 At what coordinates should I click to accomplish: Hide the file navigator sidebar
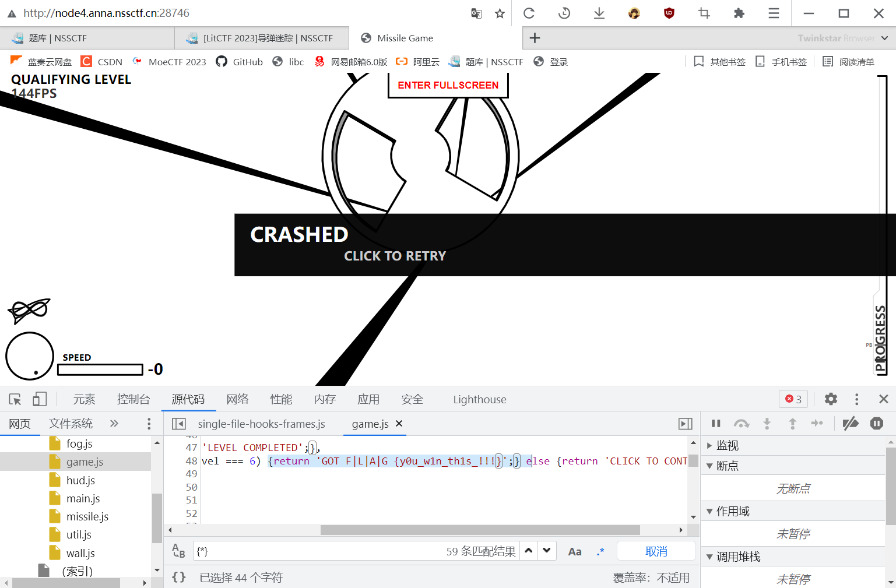pos(179,424)
